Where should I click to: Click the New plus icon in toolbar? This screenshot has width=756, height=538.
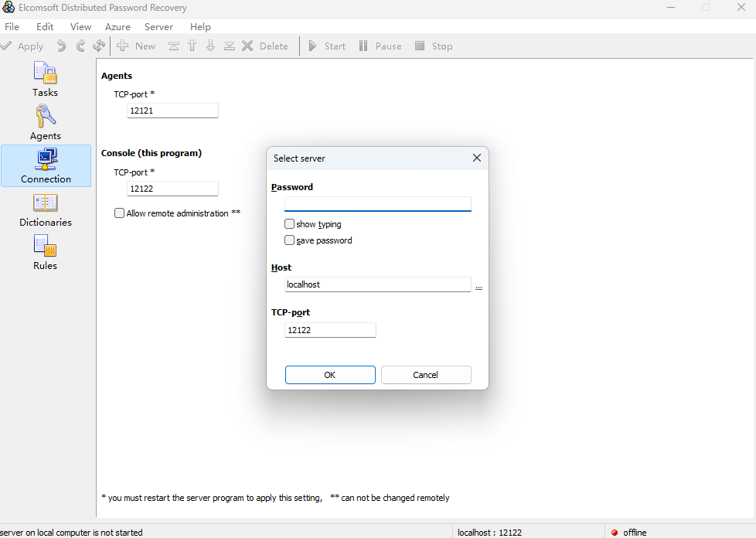(122, 46)
